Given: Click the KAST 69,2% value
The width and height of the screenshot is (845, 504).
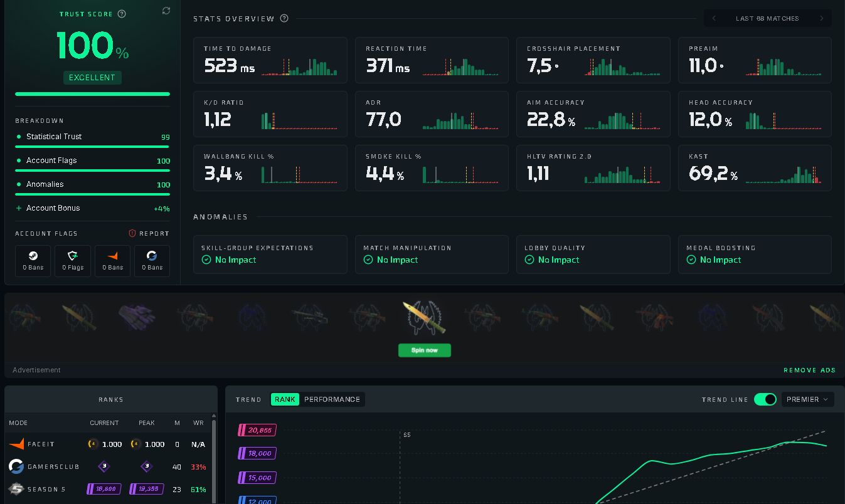Looking at the screenshot, I should (x=713, y=173).
